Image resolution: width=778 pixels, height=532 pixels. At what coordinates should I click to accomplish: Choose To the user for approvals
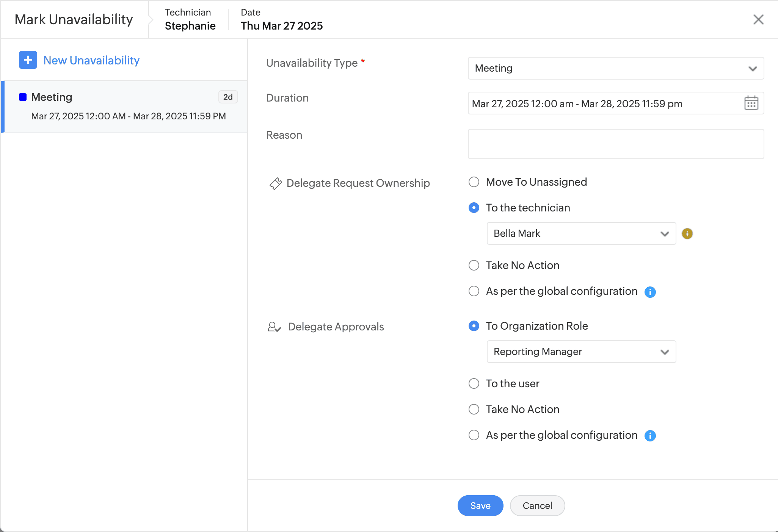(x=474, y=383)
